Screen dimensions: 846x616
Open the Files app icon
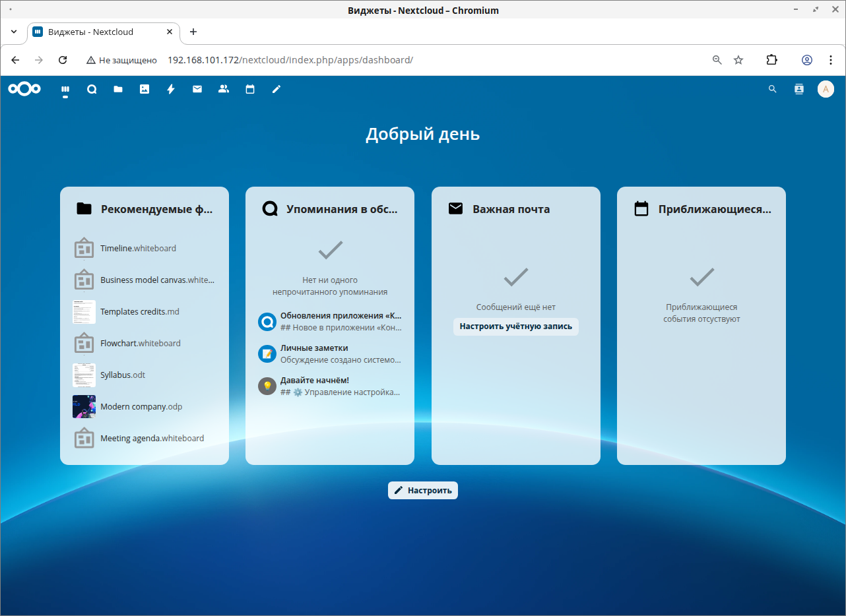[x=118, y=89]
